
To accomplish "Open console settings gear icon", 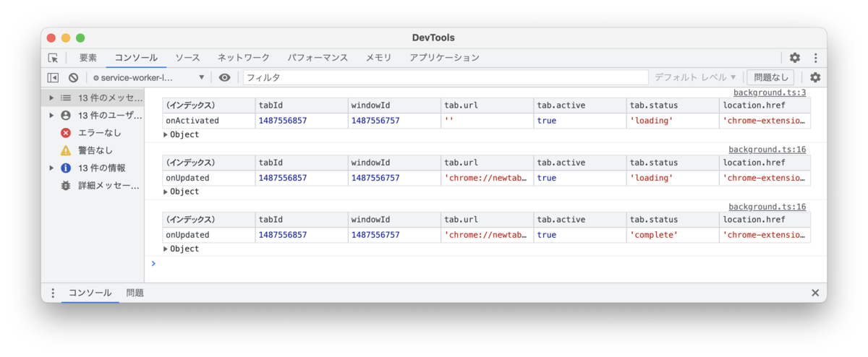I will [x=815, y=77].
